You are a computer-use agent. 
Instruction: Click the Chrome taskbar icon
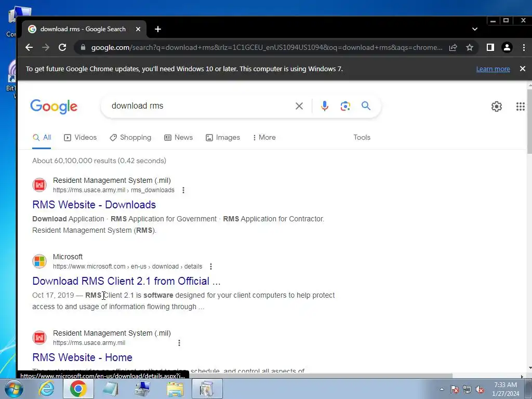(78, 389)
